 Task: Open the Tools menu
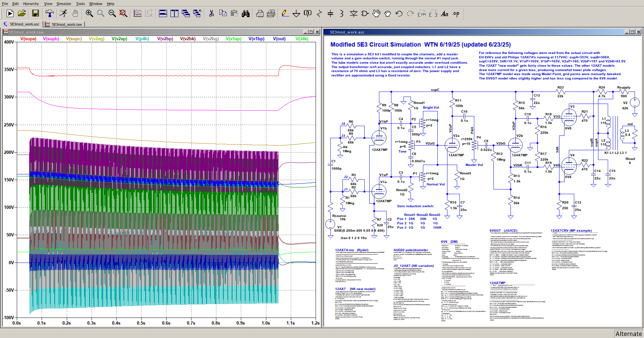tap(80, 4)
